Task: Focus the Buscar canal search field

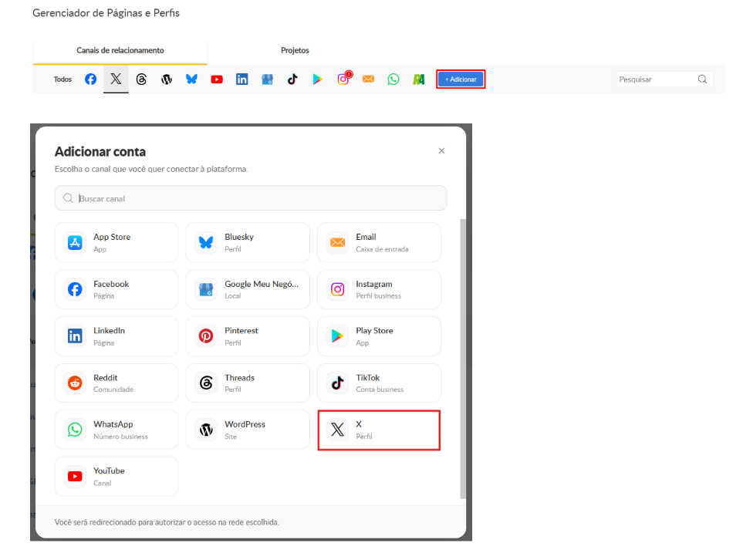Action: 251,198
